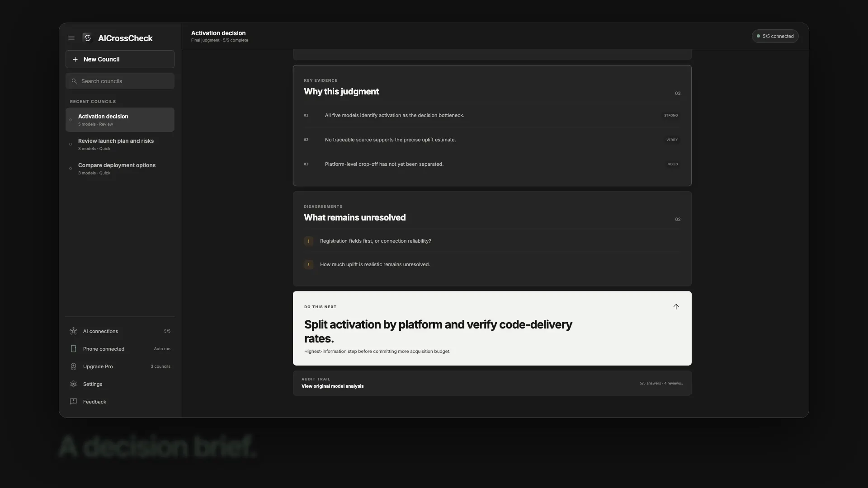
Task: Click the Activation decision page title
Action: [218, 33]
